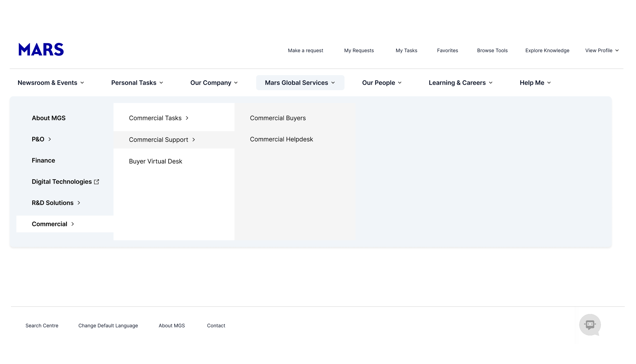This screenshot has height=364, width=636.
Task: Choose Buyer Virtual Desk
Action: 155,161
